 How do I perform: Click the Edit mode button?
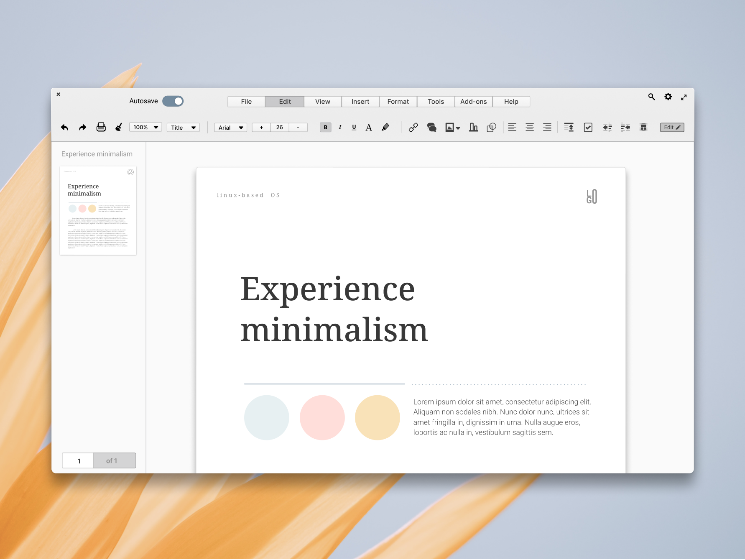click(x=672, y=128)
